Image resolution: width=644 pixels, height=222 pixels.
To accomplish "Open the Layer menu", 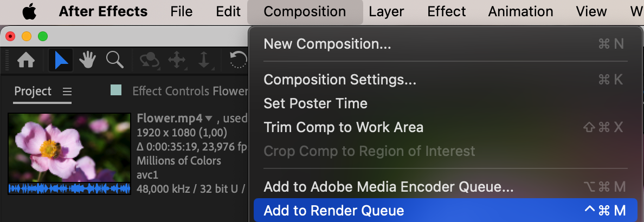I will (x=387, y=11).
